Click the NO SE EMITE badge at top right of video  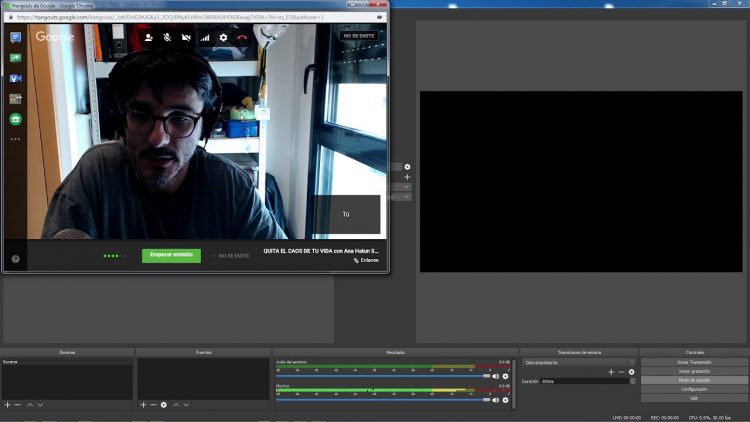359,36
